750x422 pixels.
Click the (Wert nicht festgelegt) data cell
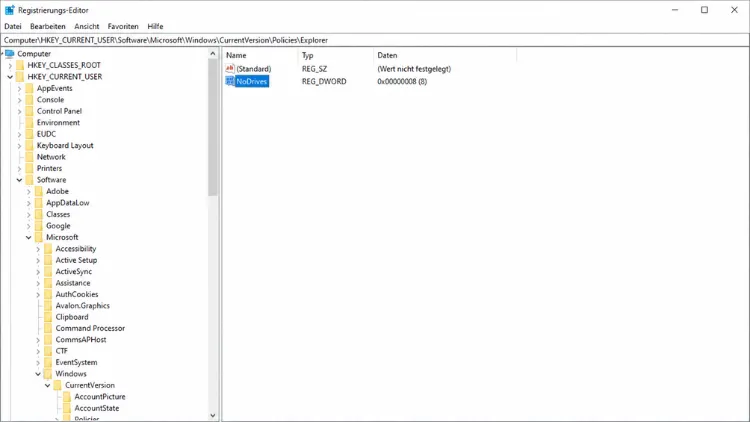pyautogui.click(x=414, y=69)
